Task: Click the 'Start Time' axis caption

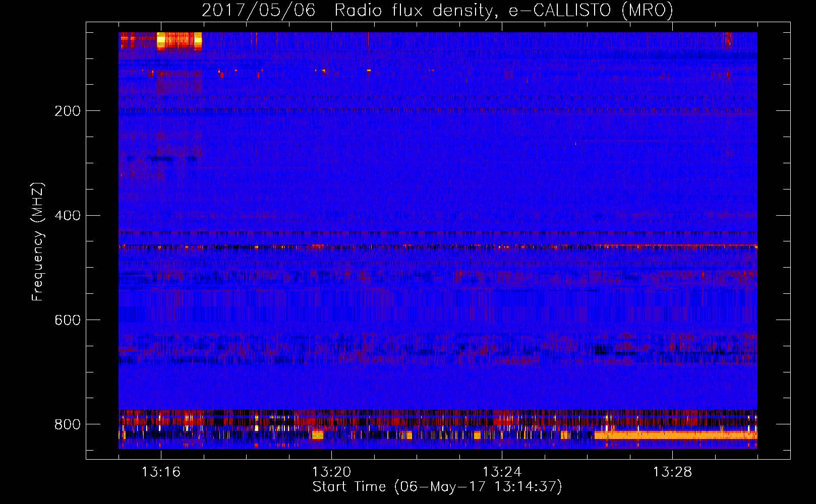Action: point(437,487)
